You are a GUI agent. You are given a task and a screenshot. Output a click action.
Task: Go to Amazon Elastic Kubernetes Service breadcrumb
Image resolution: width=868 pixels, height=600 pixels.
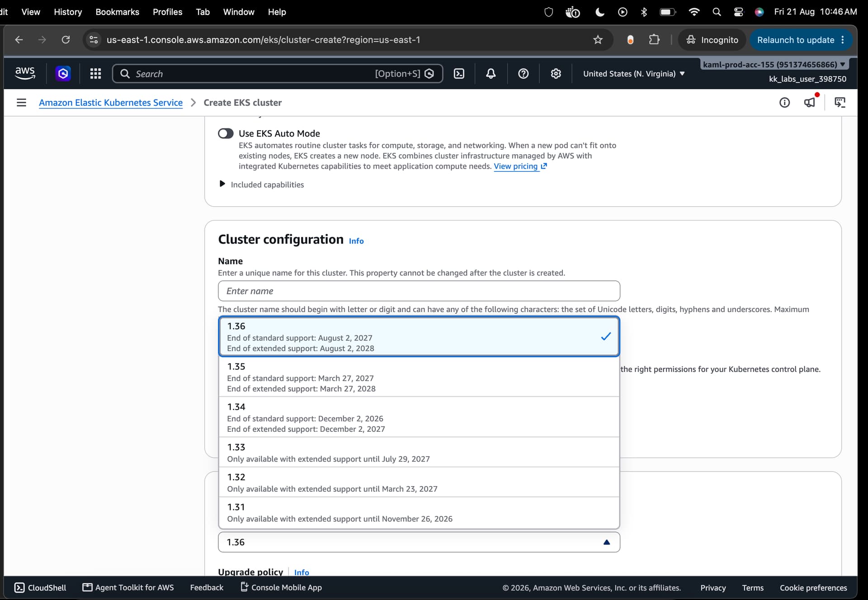pos(111,103)
